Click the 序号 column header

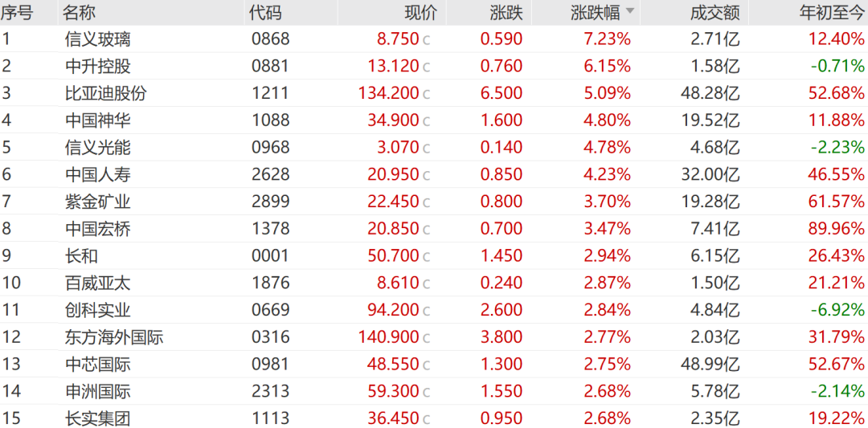(x=16, y=12)
